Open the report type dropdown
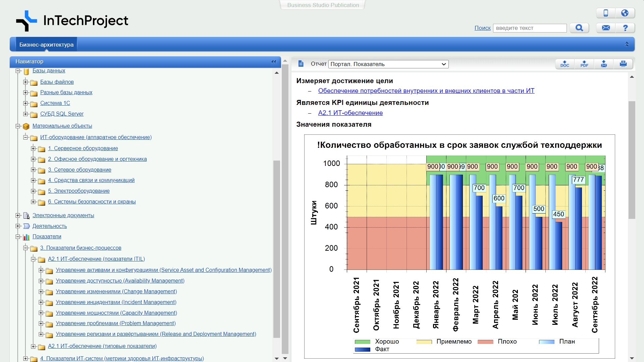644x362 pixels. 388,64
